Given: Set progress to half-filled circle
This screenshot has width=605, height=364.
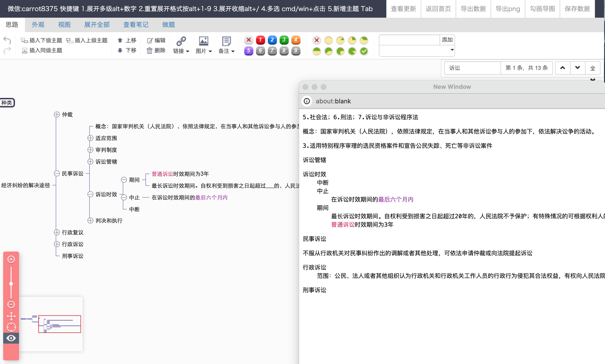Looking at the screenshot, I should click(317, 51).
